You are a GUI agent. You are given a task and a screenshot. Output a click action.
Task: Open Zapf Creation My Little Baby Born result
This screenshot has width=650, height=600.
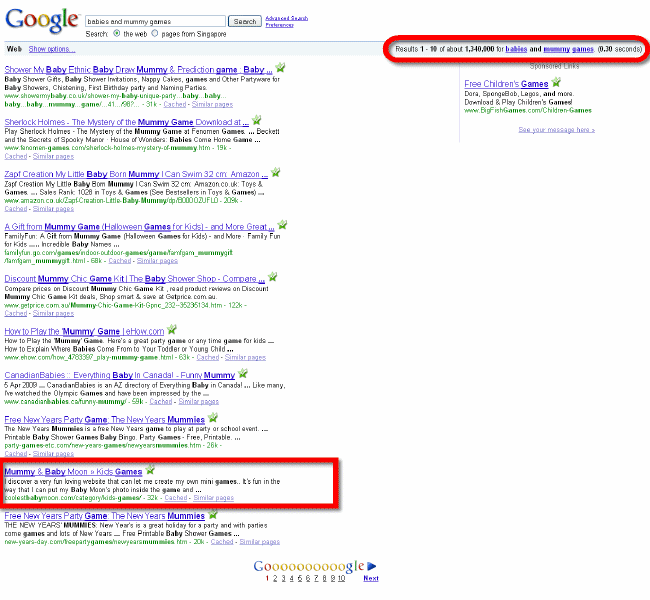click(x=136, y=174)
